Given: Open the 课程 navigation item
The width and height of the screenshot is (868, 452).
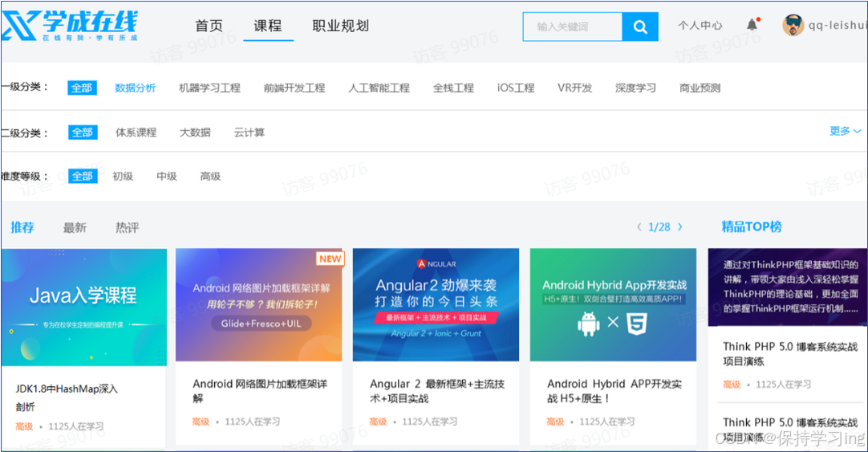Looking at the screenshot, I should pyautogui.click(x=268, y=26).
